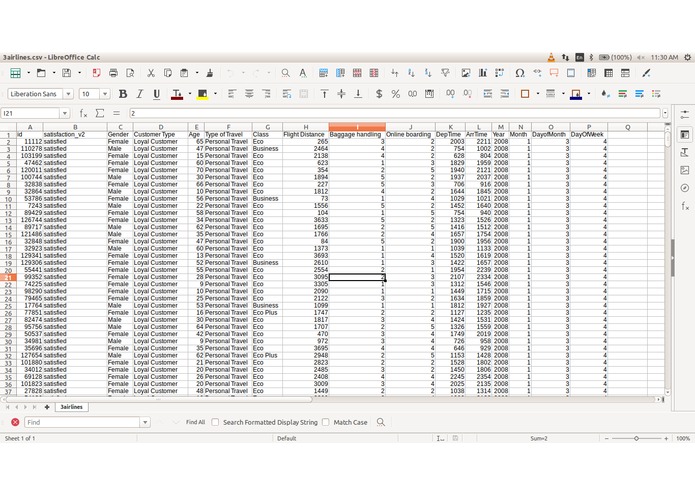Toggle Align Left
Screen dimensions: 695x494
click(232, 94)
